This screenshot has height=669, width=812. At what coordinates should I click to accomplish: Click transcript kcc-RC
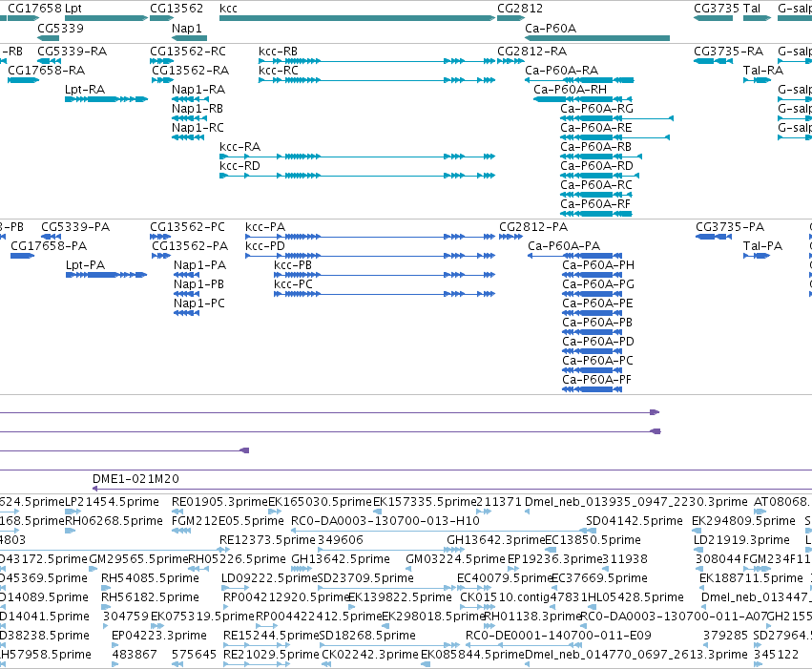pyautogui.click(x=279, y=71)
